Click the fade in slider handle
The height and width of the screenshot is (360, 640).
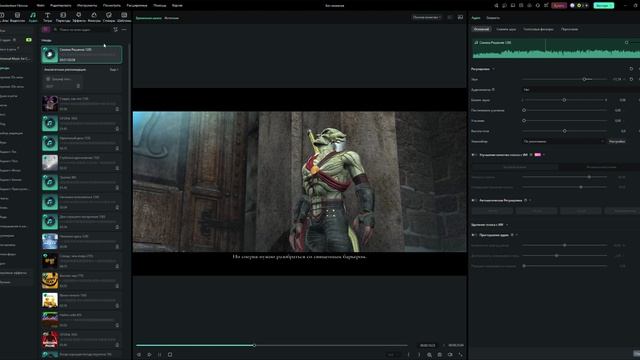[524, 110]
